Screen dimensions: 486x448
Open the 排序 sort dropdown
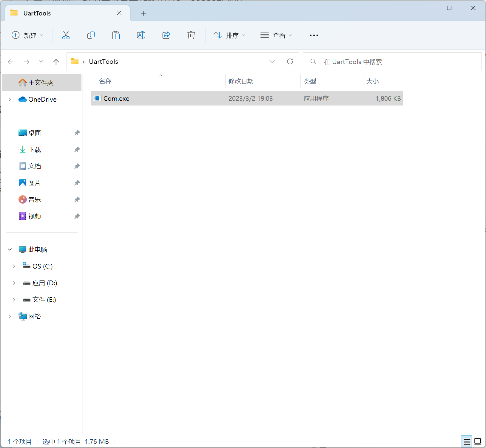point(230,35)
